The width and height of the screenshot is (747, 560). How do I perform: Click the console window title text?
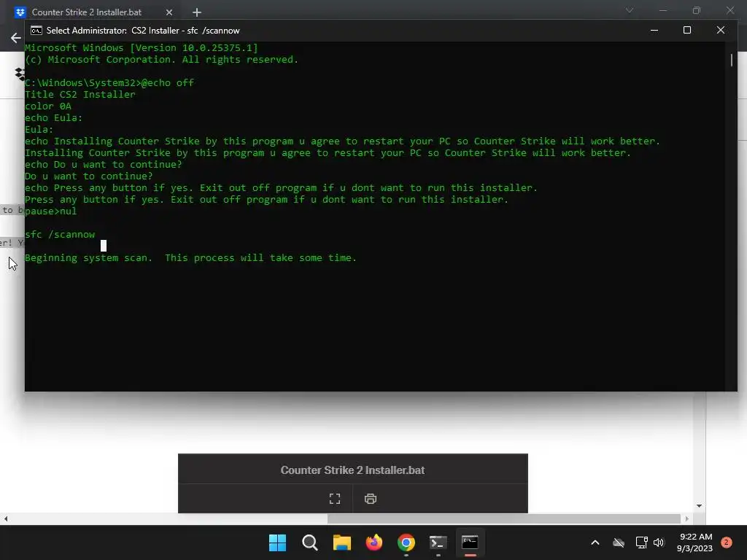(x=143, y=31)
